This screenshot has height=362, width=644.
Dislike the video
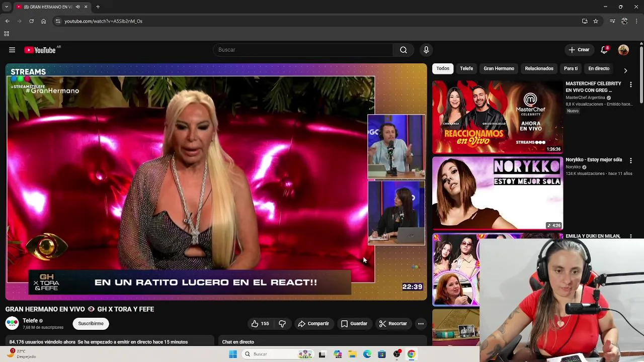[282, 324]
